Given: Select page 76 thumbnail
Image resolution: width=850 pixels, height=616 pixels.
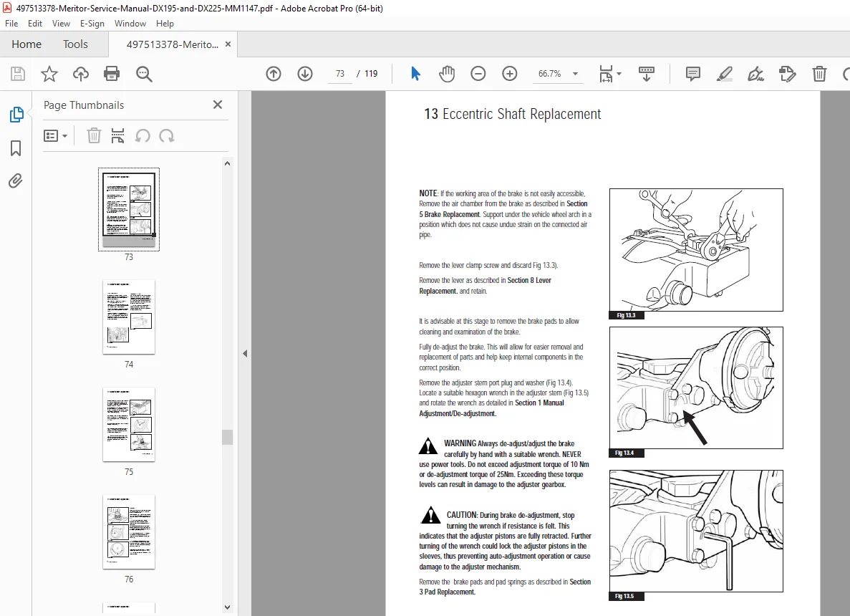Looking at the screenshot, I should click(129, 532).
